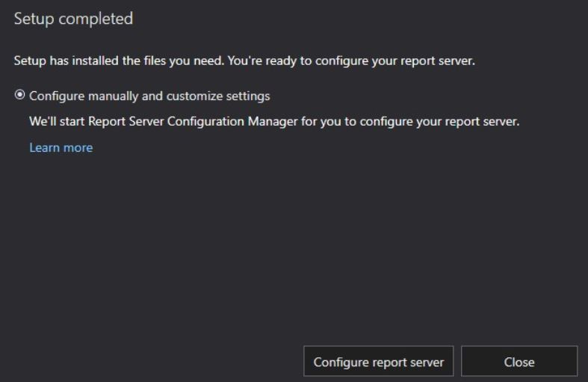Viewport: 588px width, 382px height.
Task: Click the words 'Configure manually' in option label
Action: coord(84,96)
